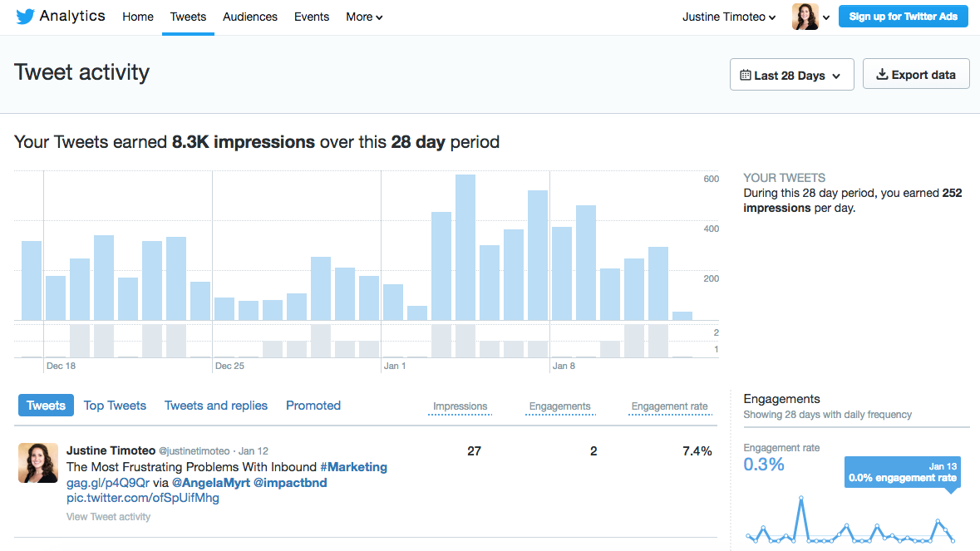Open View Tweet activity link
The width and height of the screenshot is (980, 551).
[108, 517]
